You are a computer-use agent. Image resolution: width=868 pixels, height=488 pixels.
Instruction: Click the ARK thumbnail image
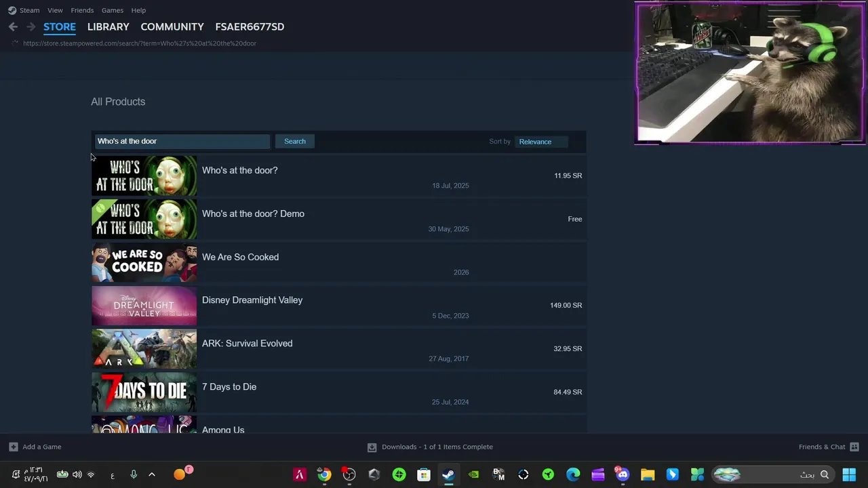pyautogui.click(x=144, y=349)
